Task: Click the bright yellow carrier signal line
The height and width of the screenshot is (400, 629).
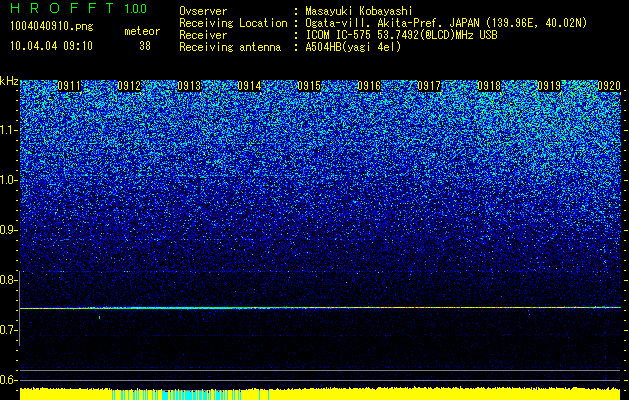Action: [x=320, y=308]
